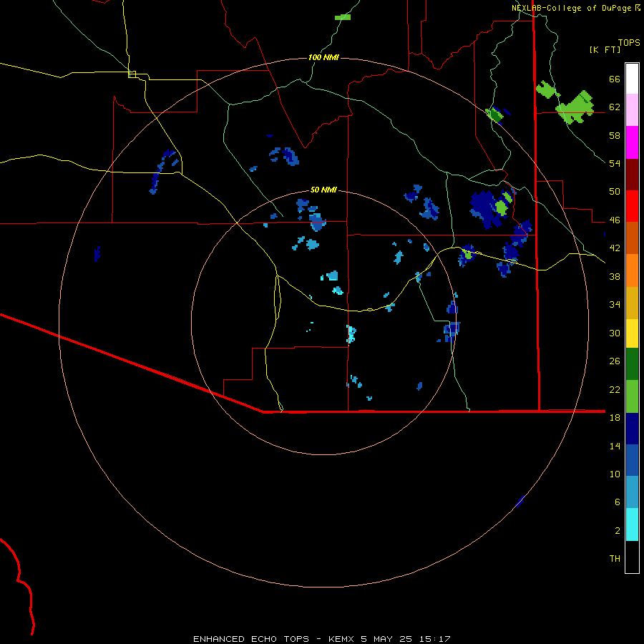Click the 100 NMI range ring label

tap(323, 57)
